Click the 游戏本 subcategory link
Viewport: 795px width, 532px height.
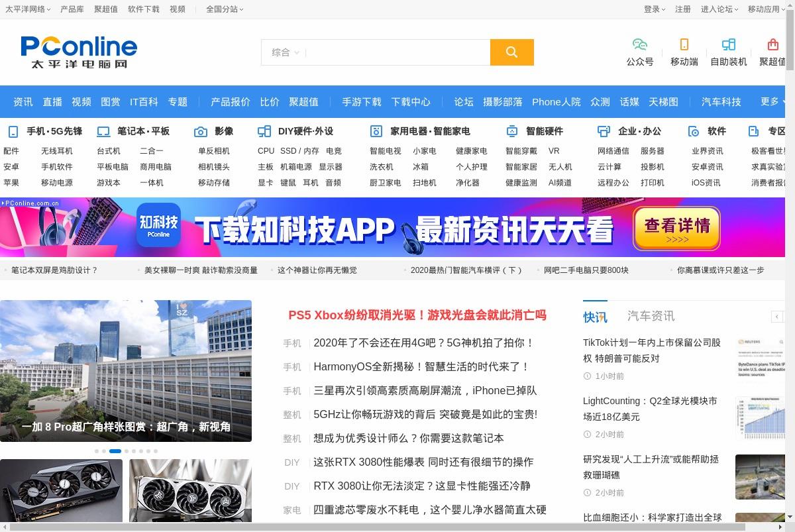click(x=109, y=183)
